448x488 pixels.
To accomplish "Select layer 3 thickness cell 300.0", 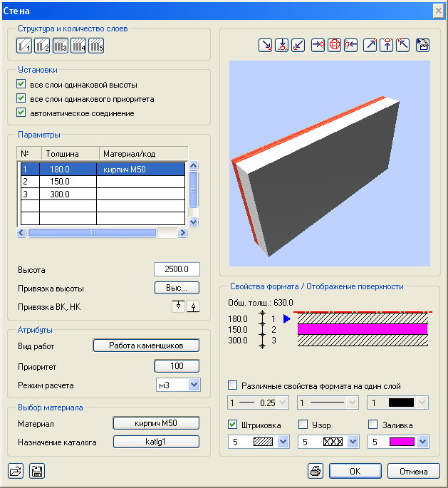I will coord(68,194).
